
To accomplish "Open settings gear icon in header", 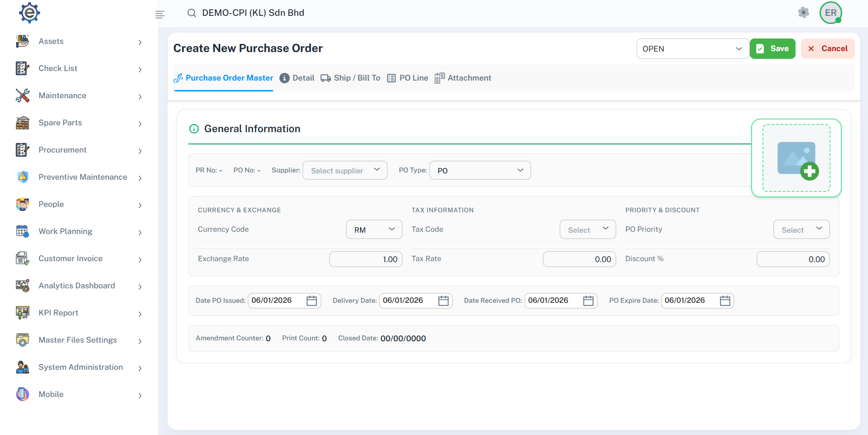I will (x=803, y=13).
